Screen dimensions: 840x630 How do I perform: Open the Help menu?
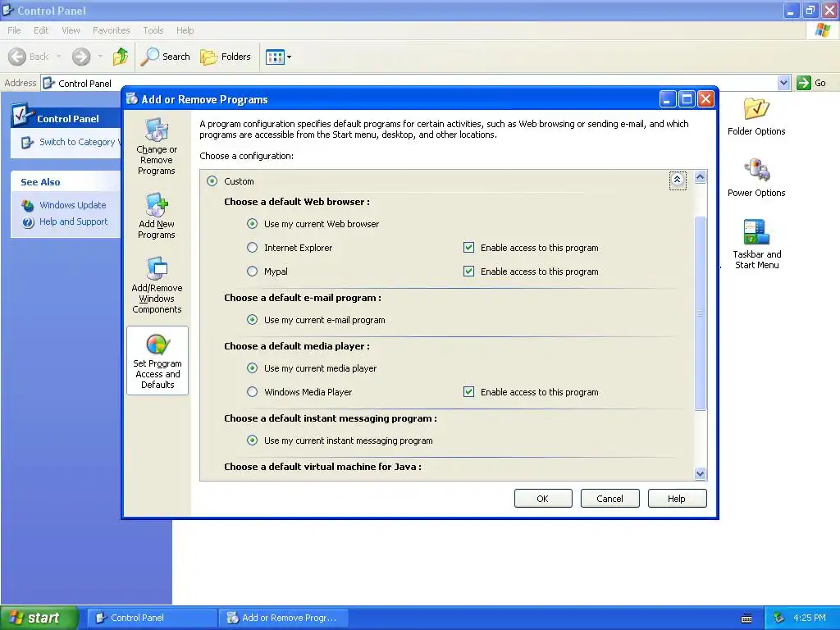[185, 30]
